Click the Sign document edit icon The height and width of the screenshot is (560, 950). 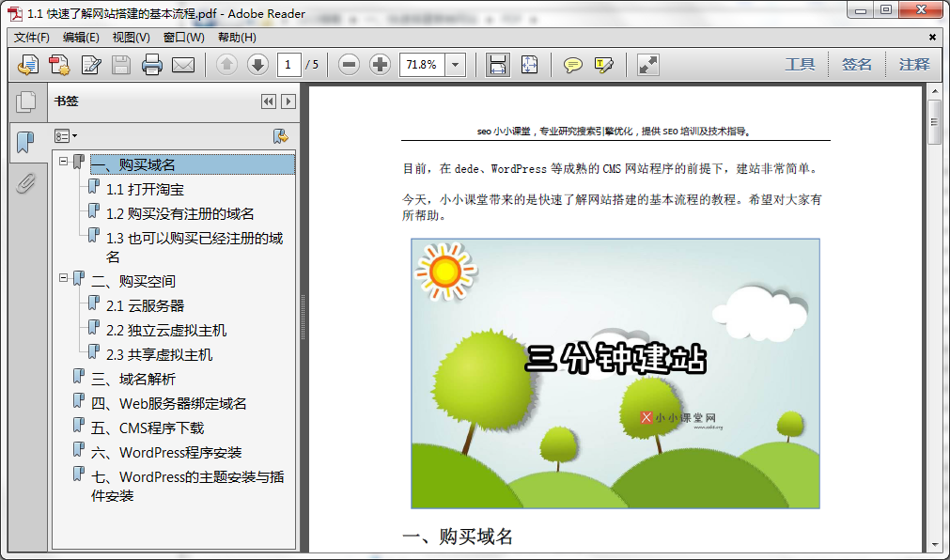(x=91, y=64)
